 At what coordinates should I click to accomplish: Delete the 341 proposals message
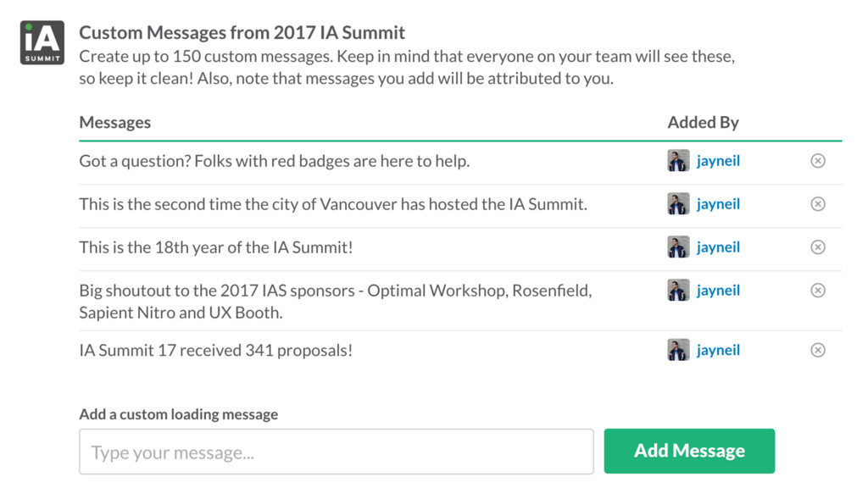pyautogui.click(x=818, y=350)
